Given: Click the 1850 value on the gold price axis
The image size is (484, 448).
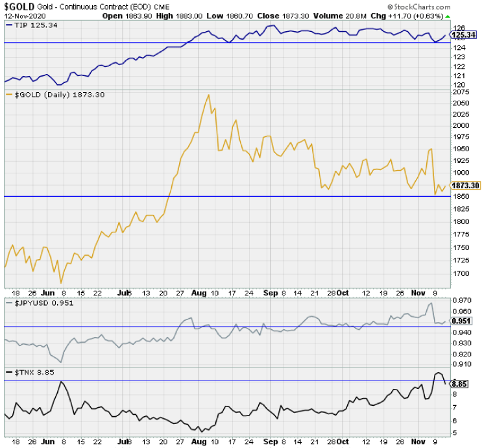Looking at the screenshot, I should pos(461,197).
